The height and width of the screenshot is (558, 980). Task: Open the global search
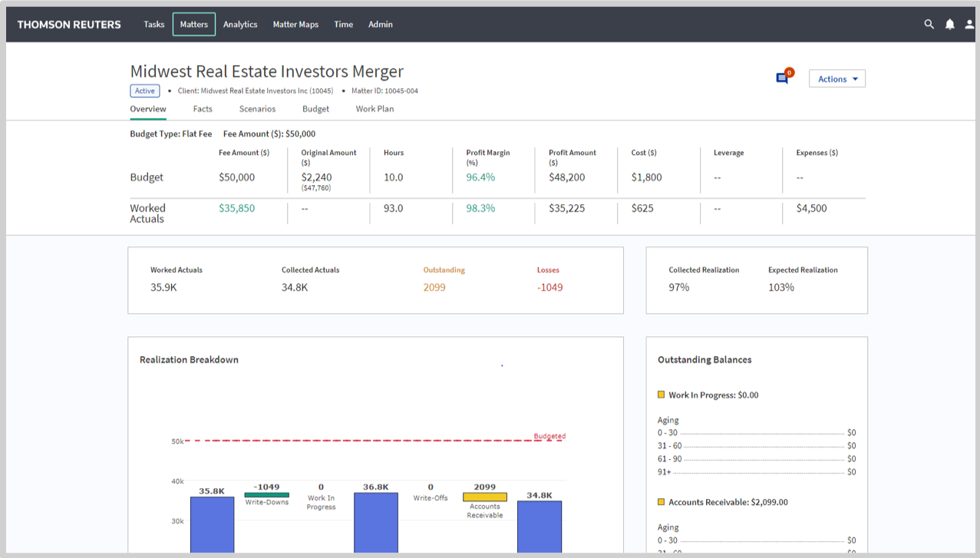pos(929,24)
